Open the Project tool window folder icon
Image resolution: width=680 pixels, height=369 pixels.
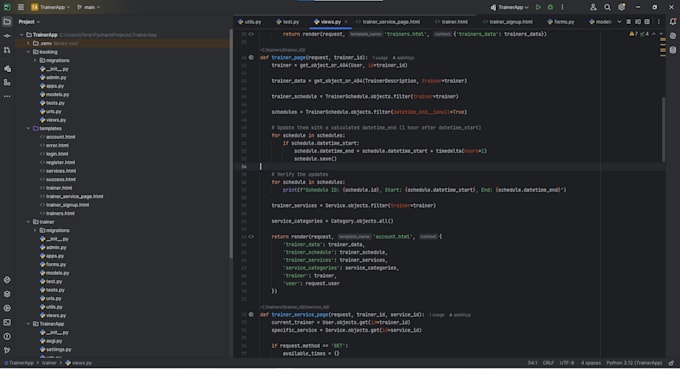coord(7,21)
